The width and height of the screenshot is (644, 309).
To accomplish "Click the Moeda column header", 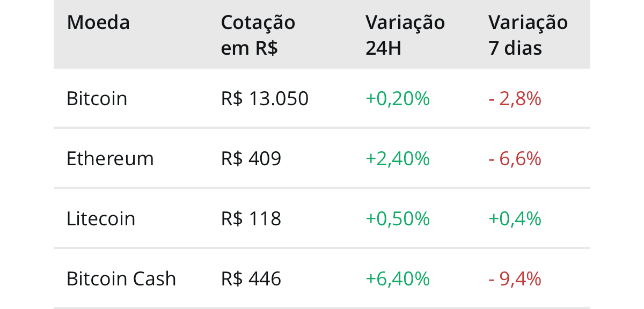I will click(98, 23).
